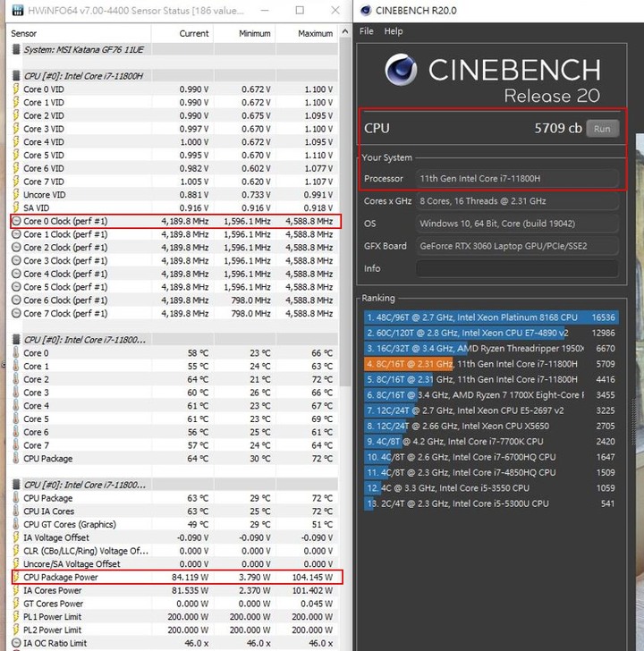644x651 pixels.
Task: Select highlighted ranking entry scoring 5709
Action: click(x=491, y=364)
